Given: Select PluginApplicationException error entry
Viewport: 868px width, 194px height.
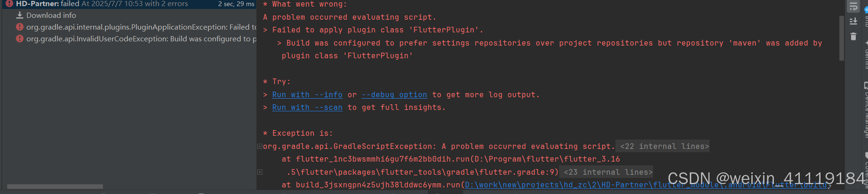Looking at the screenshot, I should [141, 27].
